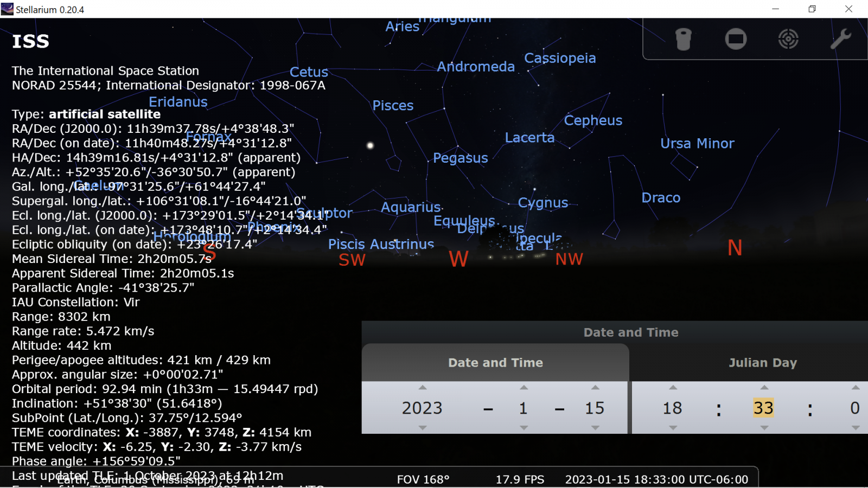This screenshot has height=488, width=868.
Task: Restore down the Stellarium window
Action: [812, 9]
